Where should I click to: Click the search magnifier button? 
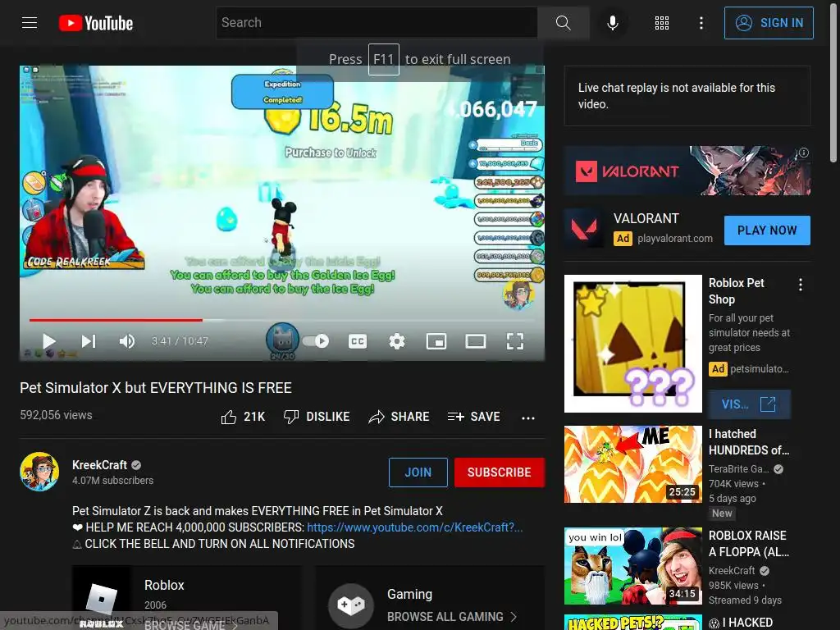tap(563, 22)
